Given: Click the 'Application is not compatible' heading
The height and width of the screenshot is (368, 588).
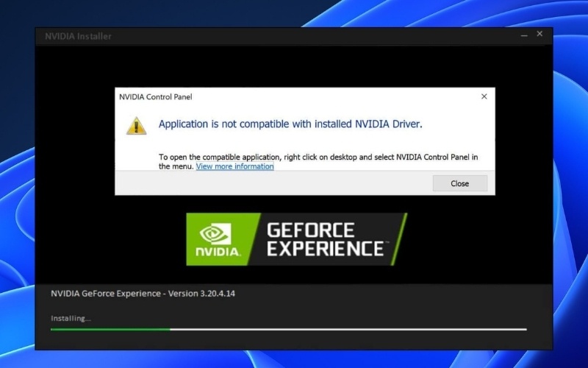Looking at the screenshot, I should point(290,124).
